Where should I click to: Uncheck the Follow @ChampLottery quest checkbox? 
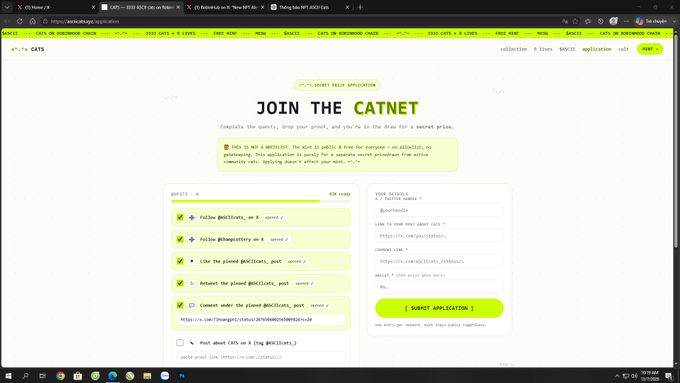[180, 239]
